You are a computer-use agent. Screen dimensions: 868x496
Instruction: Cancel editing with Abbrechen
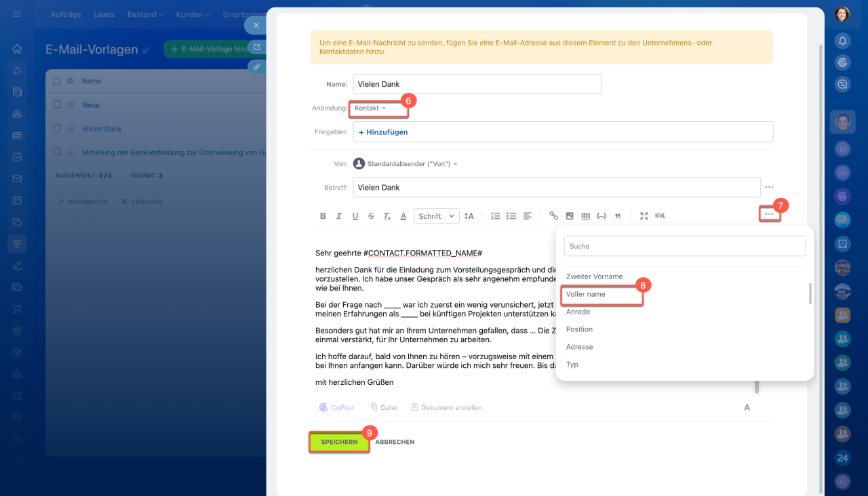[x=395, y=442]
